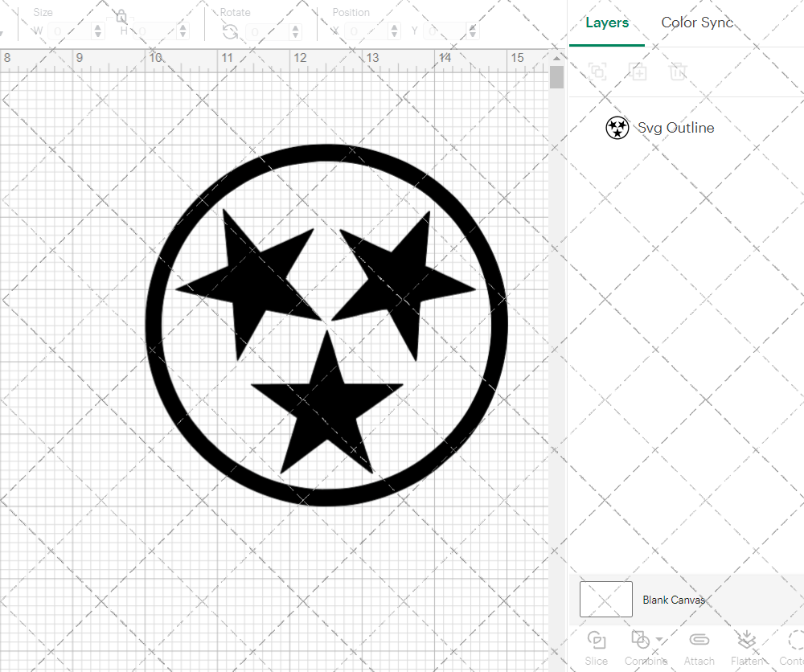Click the vertical canvas scrollbar thumb
The height and width of the screenshot is (672, 804).
click(x=556, y=77)
